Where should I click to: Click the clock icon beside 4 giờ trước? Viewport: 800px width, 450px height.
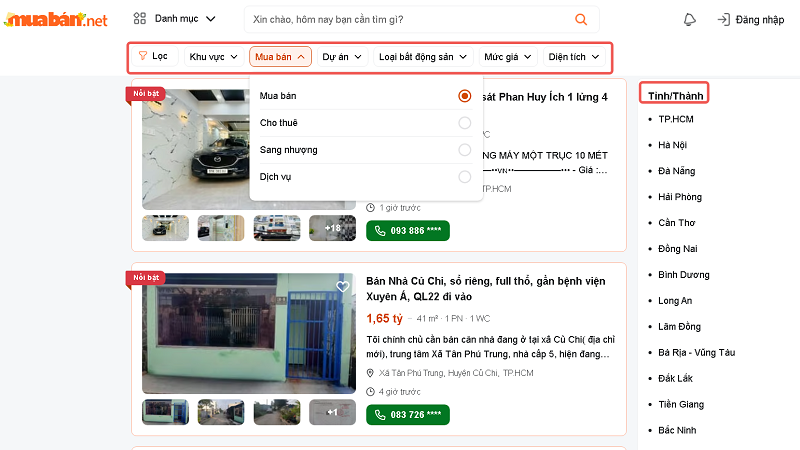[x=370, y=392]
